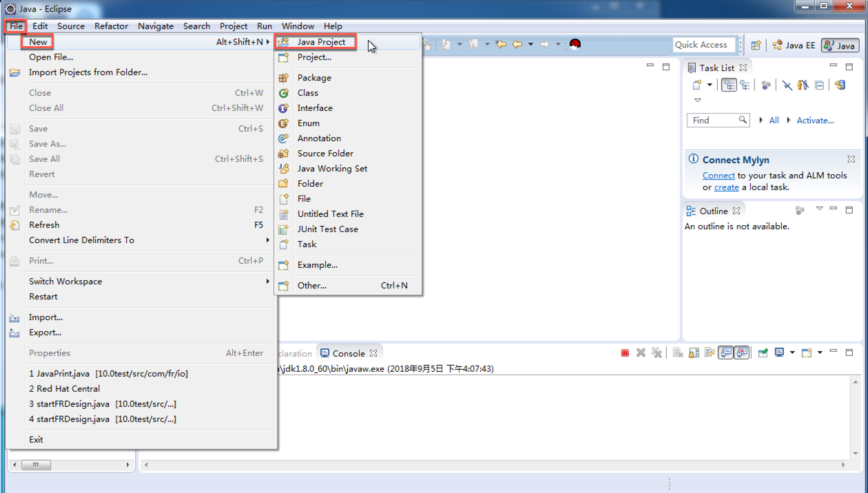Toggle Word Wrap in Console toolbar
Screen dimensions: 868x493
pos(710,353)
